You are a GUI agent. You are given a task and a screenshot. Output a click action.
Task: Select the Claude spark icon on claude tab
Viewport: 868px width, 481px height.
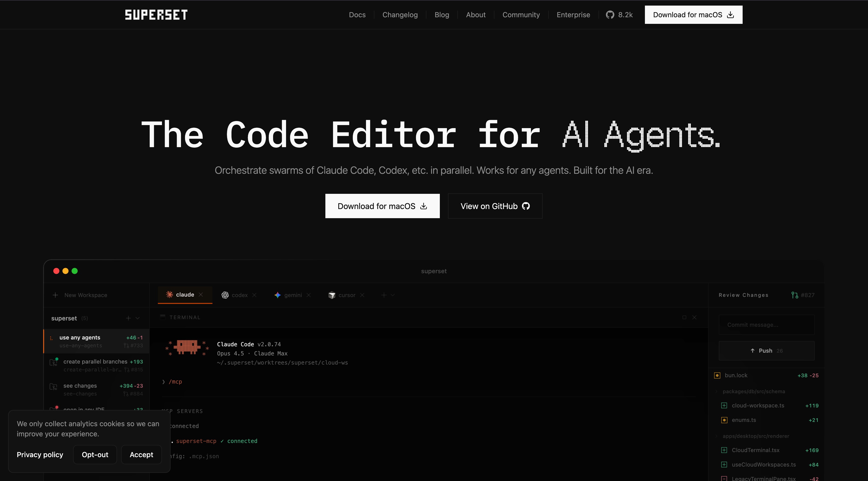click(170, 294)
